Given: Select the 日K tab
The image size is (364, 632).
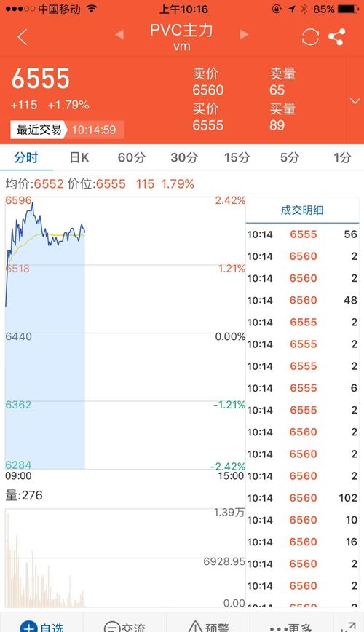Looking at the screenshot, I should pos(79,157).
